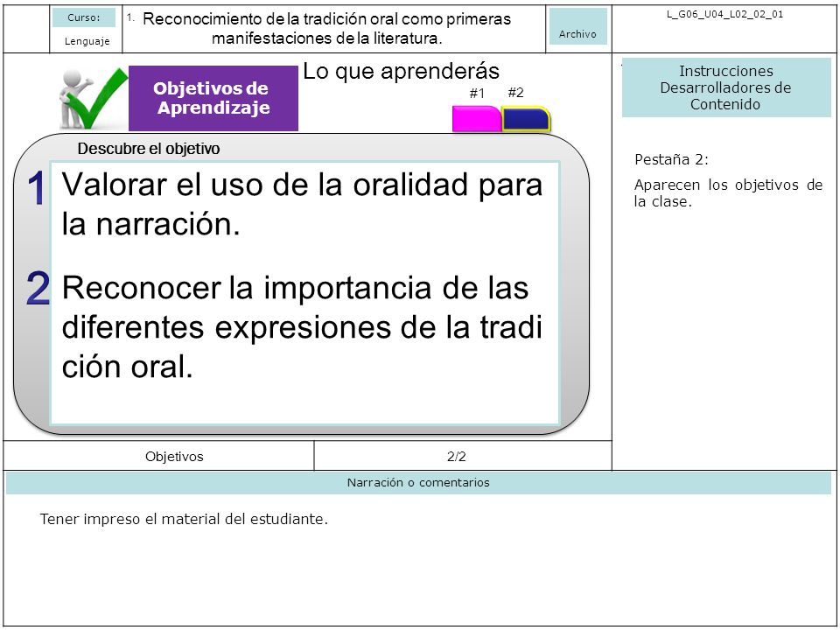The height and width of the screenshot is (630, 840).
Task: Click "Tener impreso el material del estudiante."
Action: tap(184, 519)
